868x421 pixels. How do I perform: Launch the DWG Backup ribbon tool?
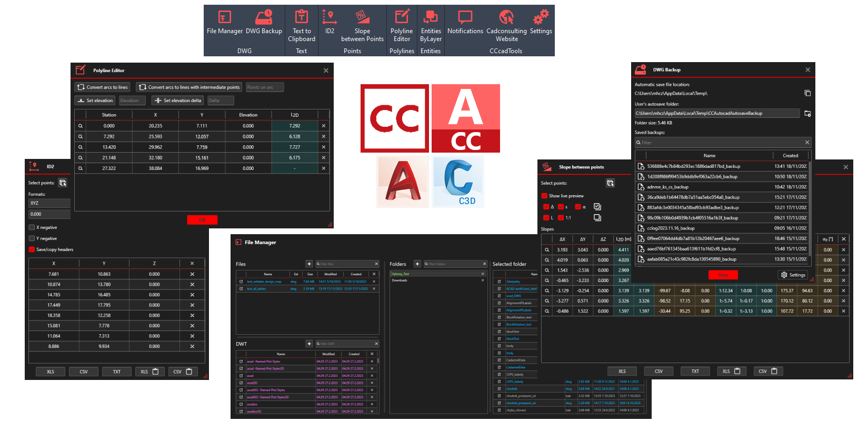click(x=264, y=23)
